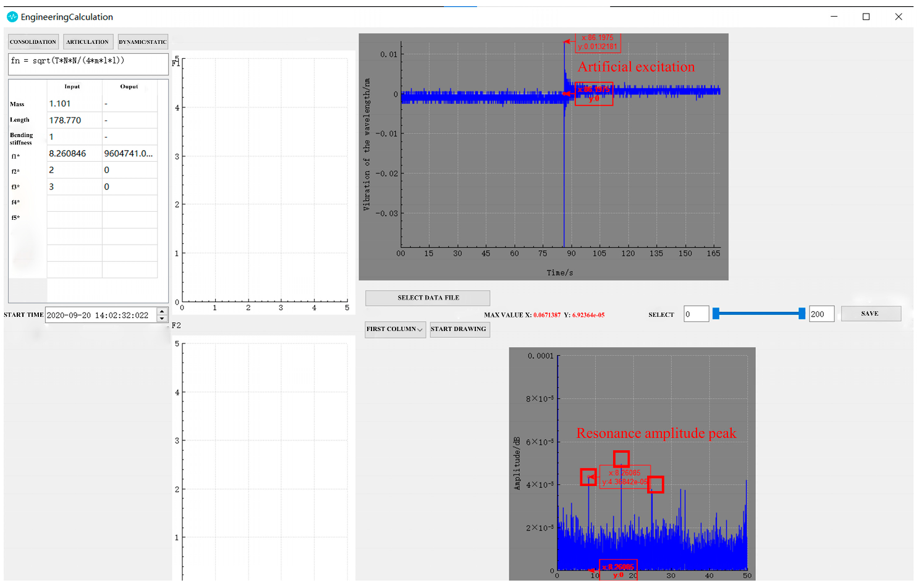Viewport: 919px width, 588px height.
Task: Decrease the START TIME with down arrow
Action: [162, 319]
